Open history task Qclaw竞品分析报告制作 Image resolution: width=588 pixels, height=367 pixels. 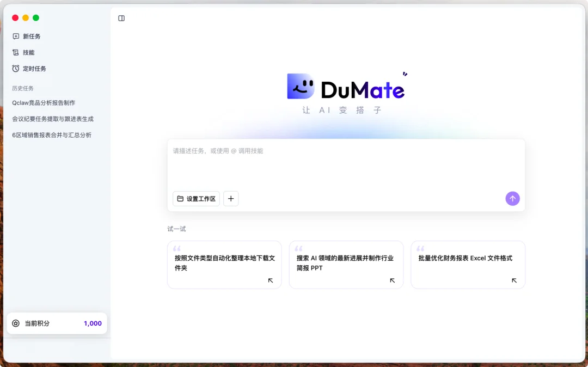coord(44,102)
